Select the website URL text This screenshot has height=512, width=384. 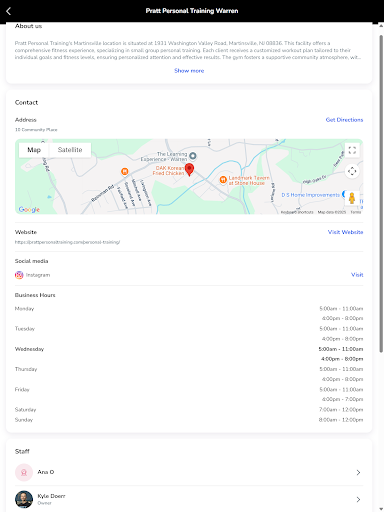67,242
